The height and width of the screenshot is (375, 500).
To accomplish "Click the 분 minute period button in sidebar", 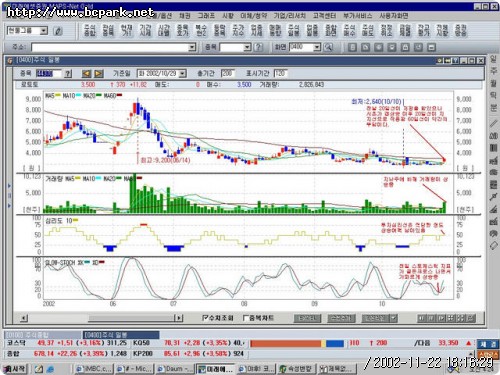I will pos(494,107).
